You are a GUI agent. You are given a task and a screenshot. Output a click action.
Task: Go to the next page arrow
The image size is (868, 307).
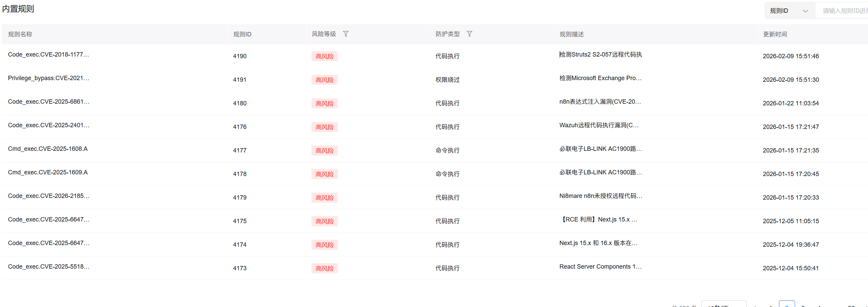tap(866, 305)
